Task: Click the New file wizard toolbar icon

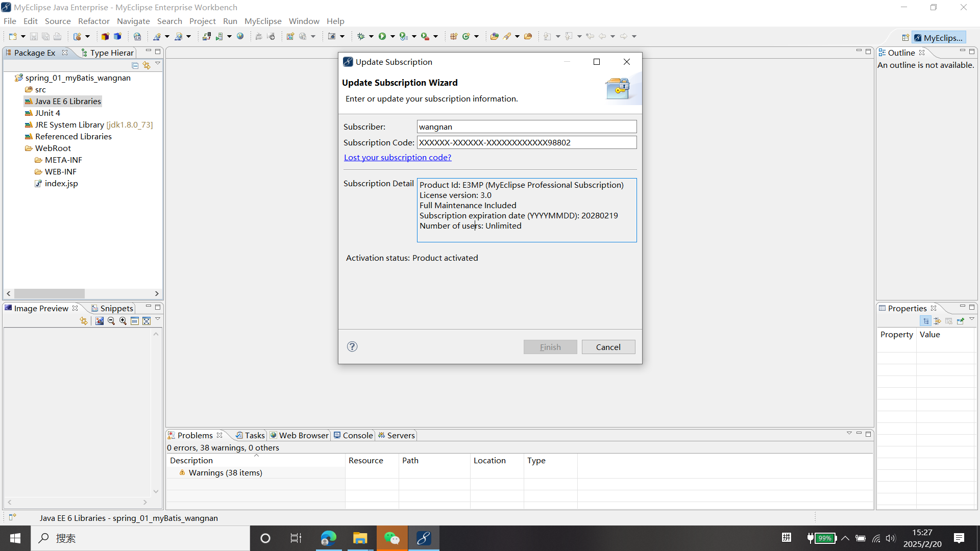Action: (x=13, y=36)
